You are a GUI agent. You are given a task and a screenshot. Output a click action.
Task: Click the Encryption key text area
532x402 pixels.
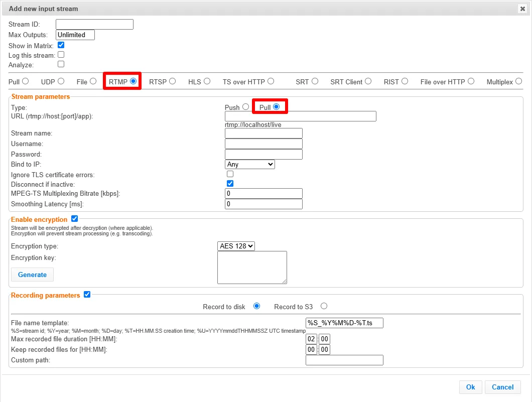point(252,267)
